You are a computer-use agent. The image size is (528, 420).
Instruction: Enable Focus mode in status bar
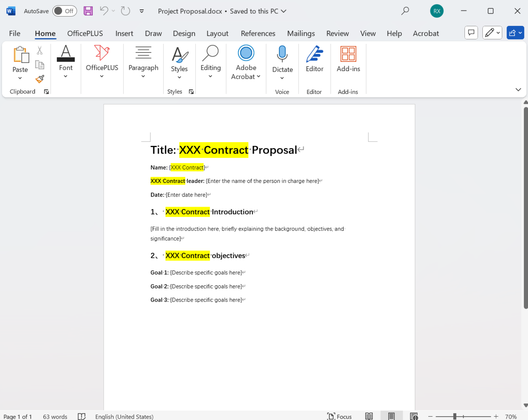click(x=339, y=416)
